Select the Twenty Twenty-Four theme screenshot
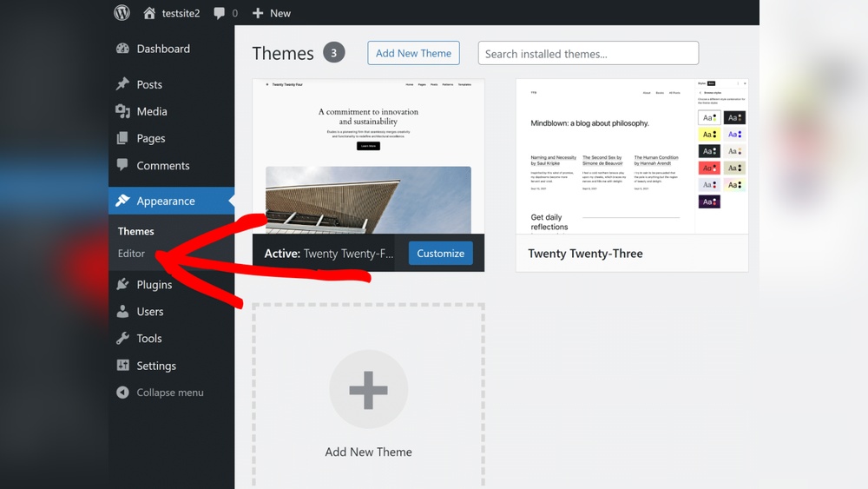The width and height of the screenshot is (868, 489). [x=368, y=156]
